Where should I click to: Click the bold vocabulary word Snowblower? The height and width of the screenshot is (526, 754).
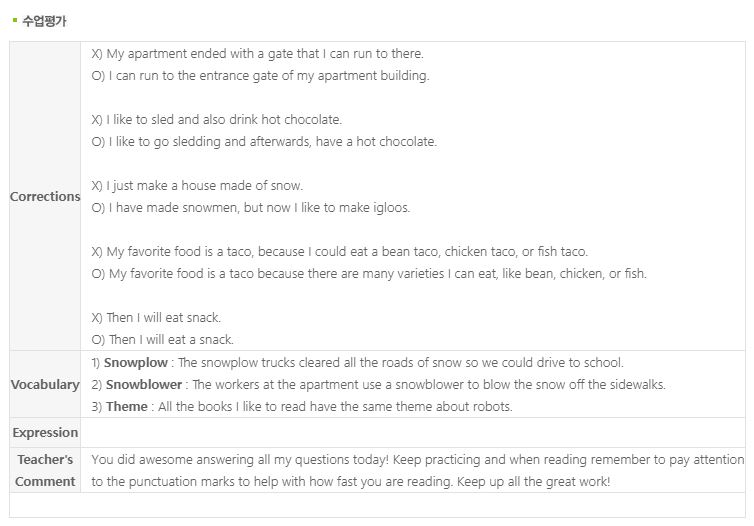coord(144,384)
